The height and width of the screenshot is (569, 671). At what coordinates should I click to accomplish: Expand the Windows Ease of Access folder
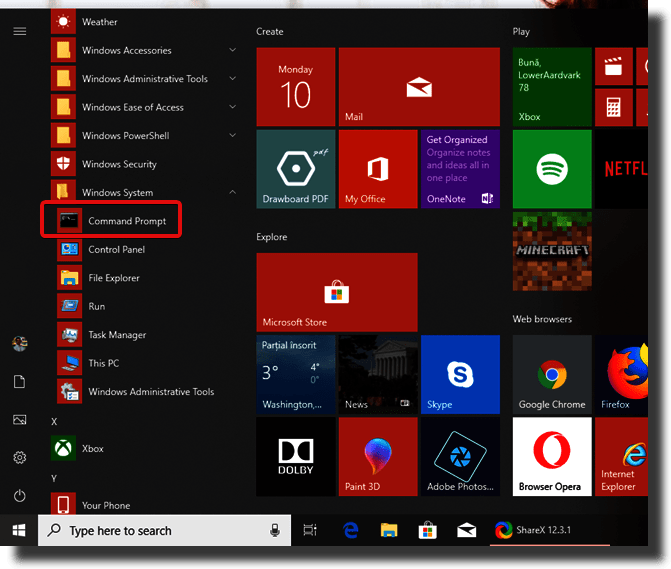coord(143,107)
